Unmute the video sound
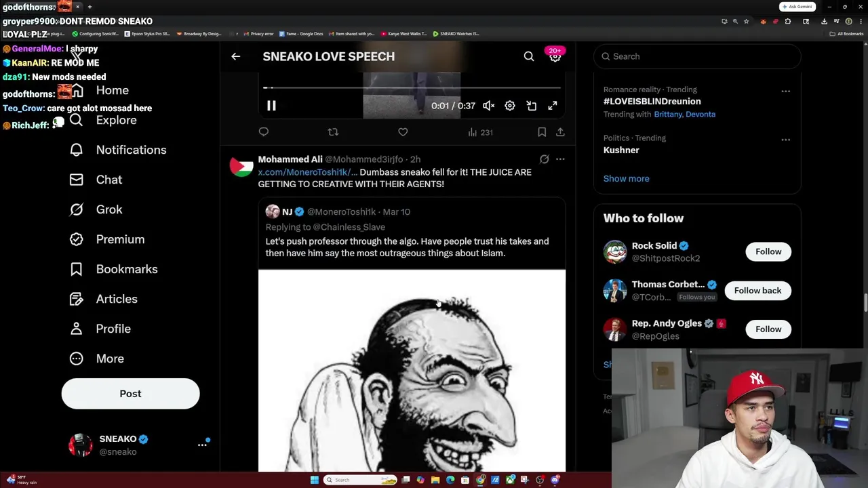The width and height of the screenshot is (868, 488). [488, 106]
